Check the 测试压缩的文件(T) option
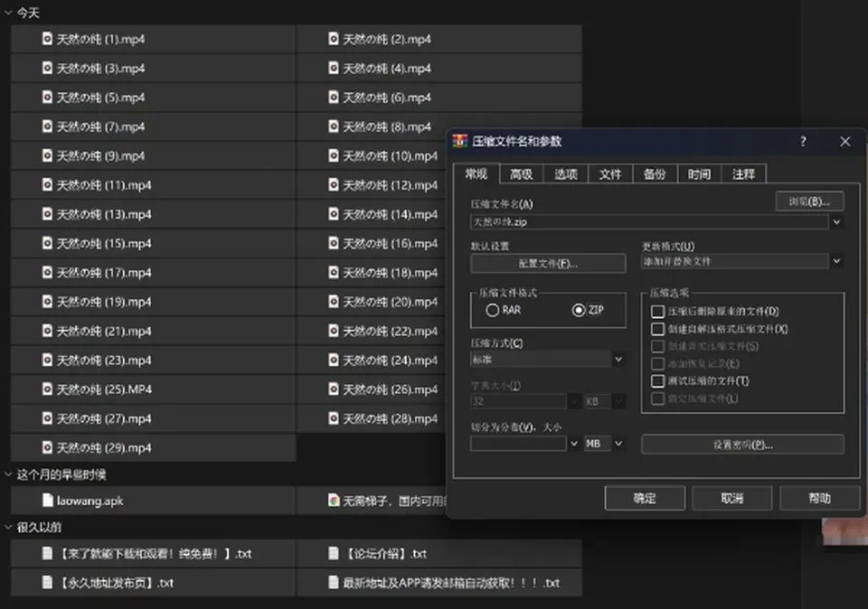 (x=657, y=381)
